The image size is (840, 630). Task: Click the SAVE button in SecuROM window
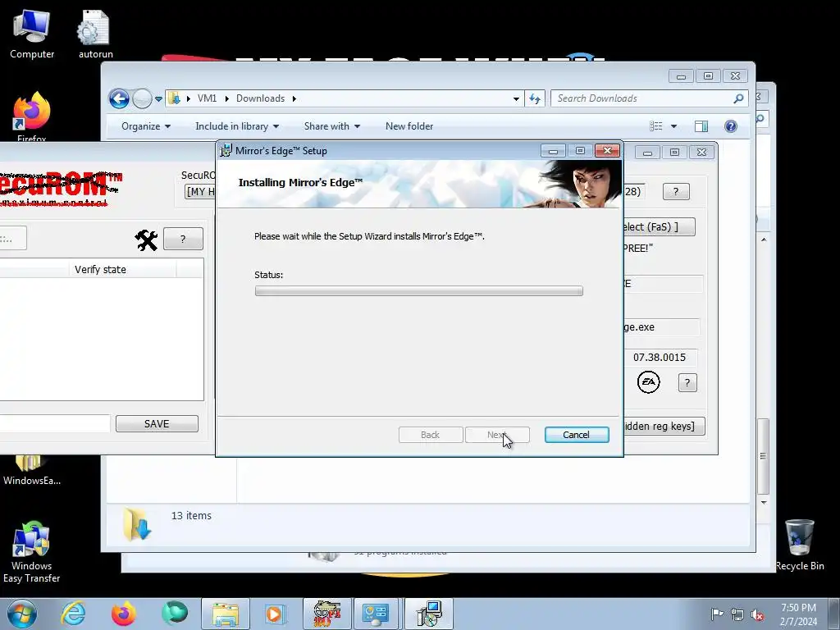[x=157, y=423]
